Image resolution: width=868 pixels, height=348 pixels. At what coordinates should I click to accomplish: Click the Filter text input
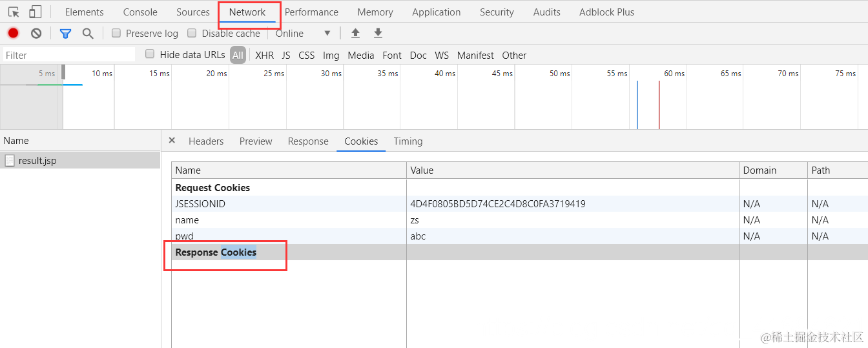tap(69, 55)
